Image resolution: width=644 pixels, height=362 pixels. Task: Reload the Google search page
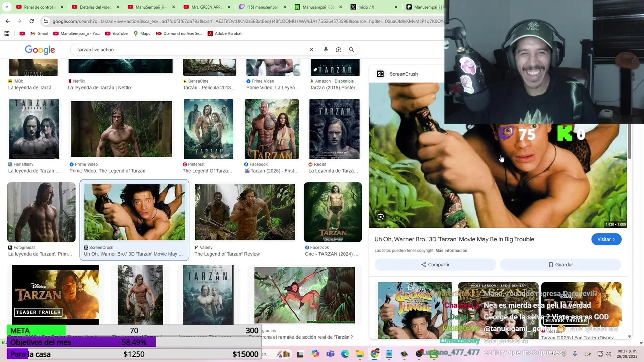31,21
